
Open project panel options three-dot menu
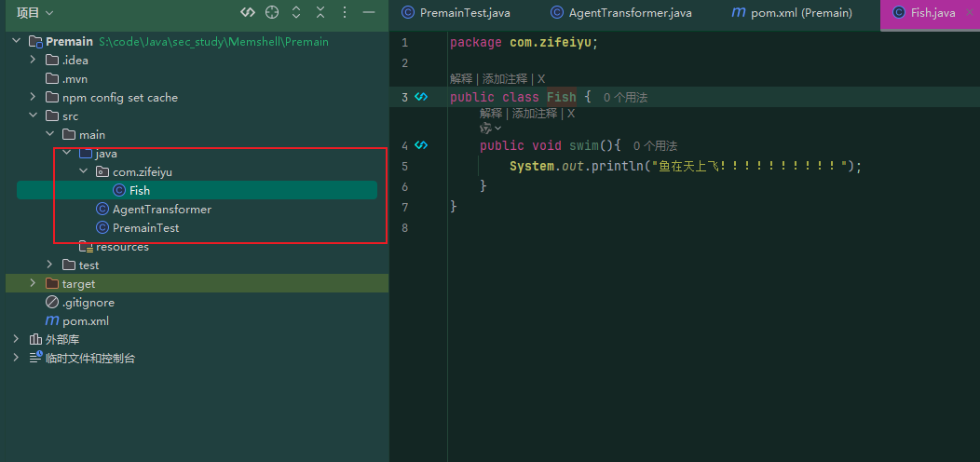(345, 12)
